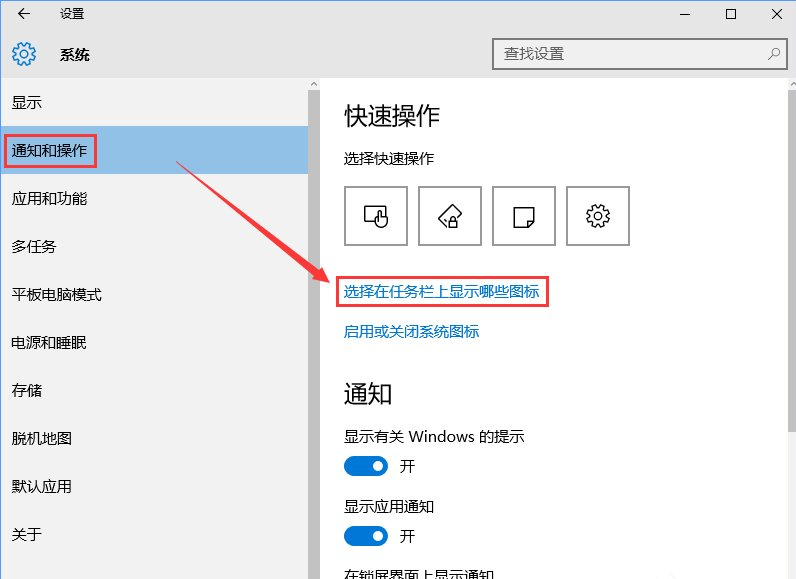Open the 默认应用 page
Image resolution: width=796 pixels, height=579 pixels.
coord(42,487)
